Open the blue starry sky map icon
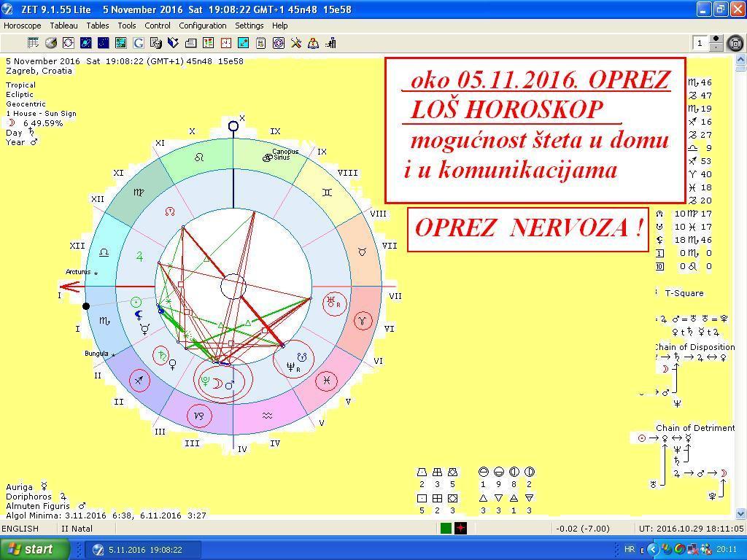Viewport: 747px width, 560px height. [x=103, y=43]
